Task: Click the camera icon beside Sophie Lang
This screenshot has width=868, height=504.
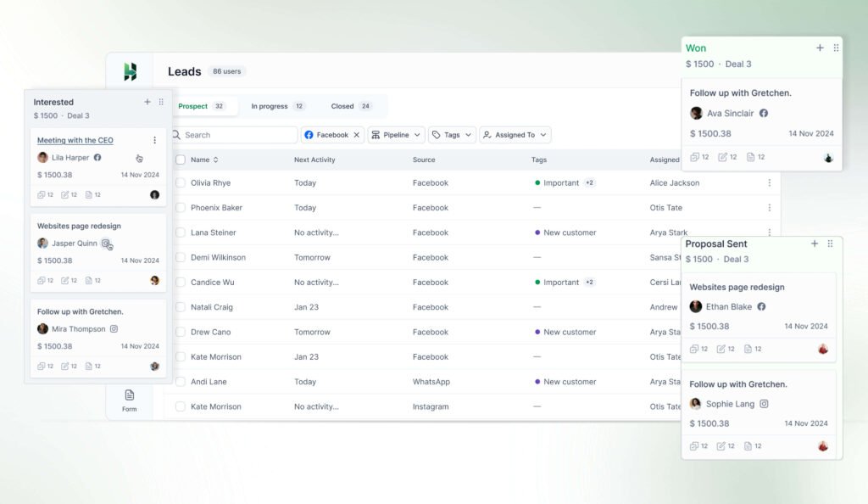Action: click(764, 404)
